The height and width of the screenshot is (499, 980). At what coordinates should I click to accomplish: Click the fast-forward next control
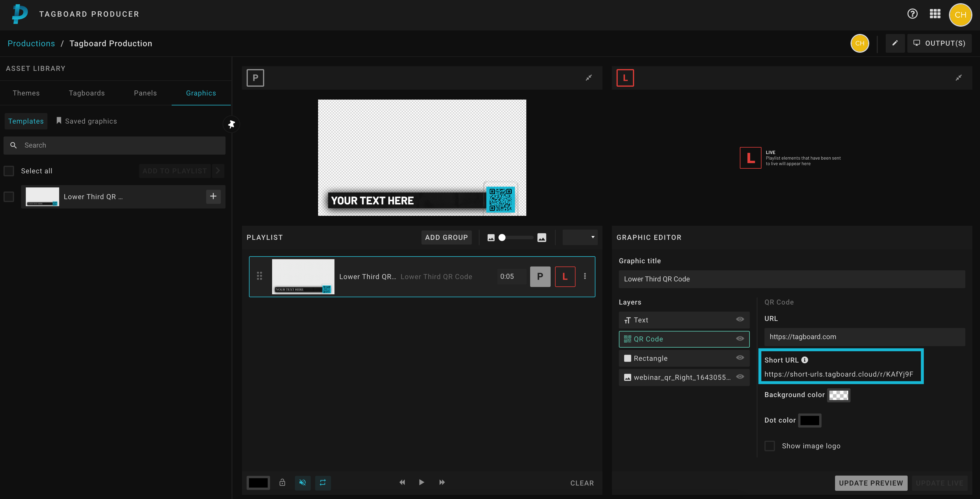tap(442, 483)
